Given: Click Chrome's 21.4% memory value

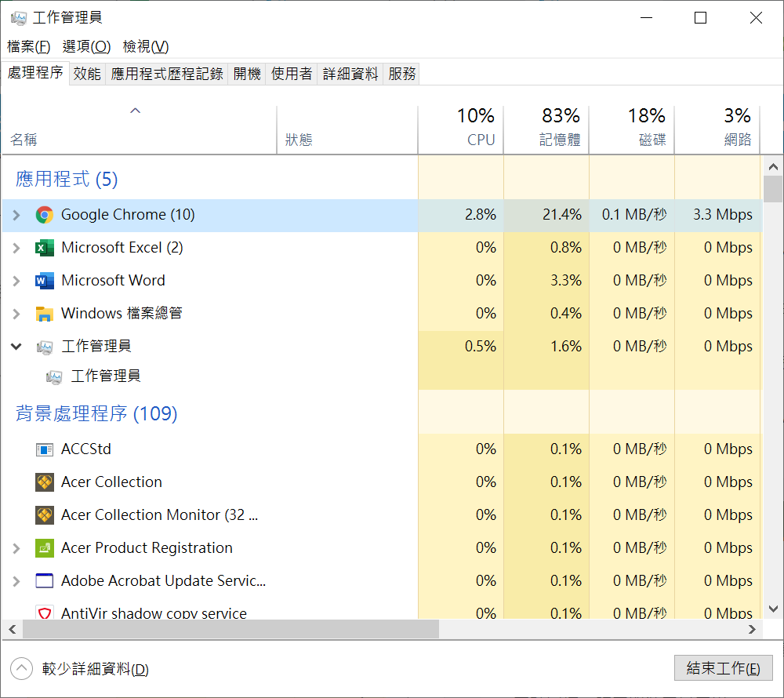Looking at the screenshot, I should [561, 215].
